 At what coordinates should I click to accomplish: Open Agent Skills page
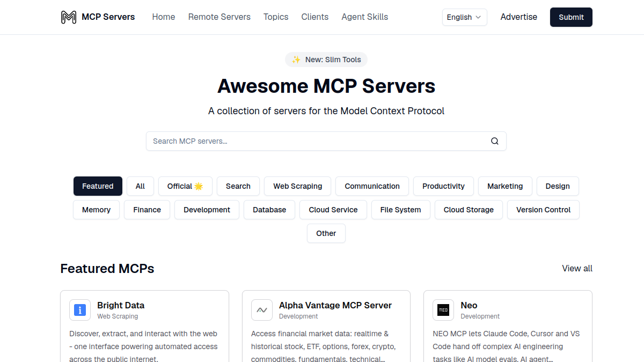(x=365, y=17)
